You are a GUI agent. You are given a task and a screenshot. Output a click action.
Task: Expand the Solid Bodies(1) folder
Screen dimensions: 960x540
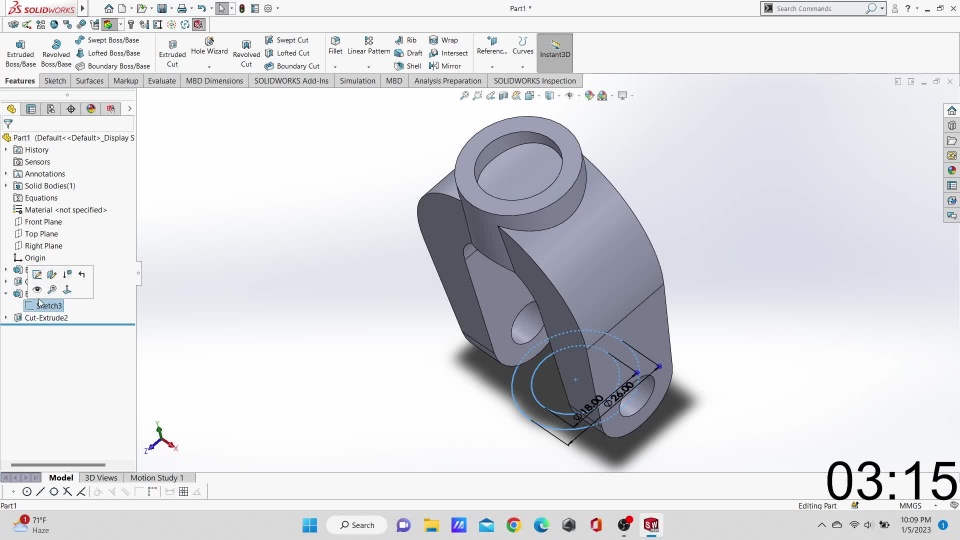click(x=6, y=186)
